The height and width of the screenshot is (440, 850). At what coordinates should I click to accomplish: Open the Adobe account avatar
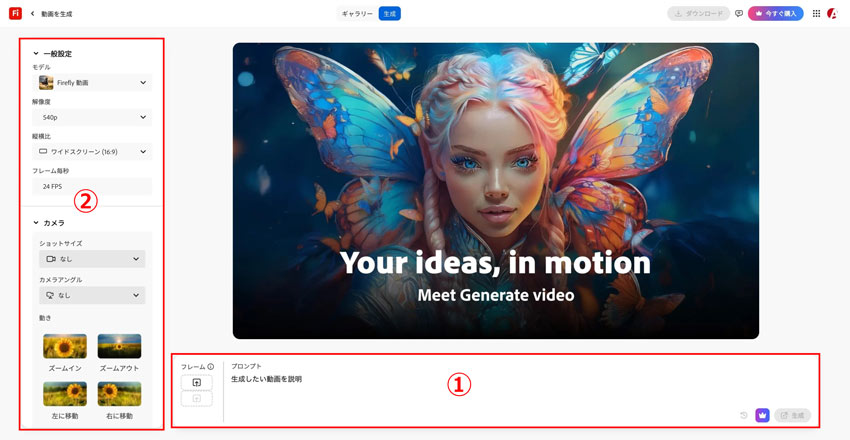[x=832, y=14]
